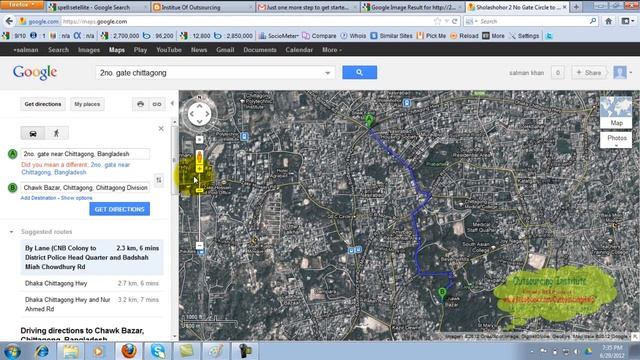The width and height of the screenshot is (640, 360).
Task: Swap start and end destinations icon
Action: (x=159, y=180)
